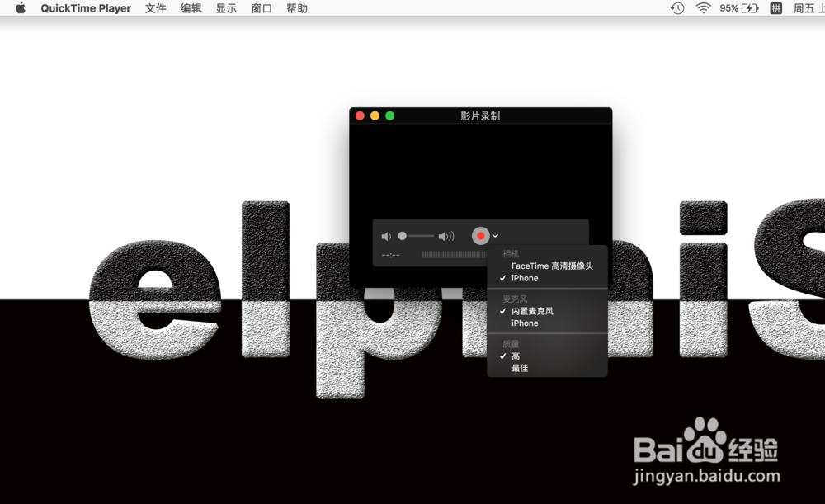
Task: Click the audio level meter bar
Action: point(454,255)
